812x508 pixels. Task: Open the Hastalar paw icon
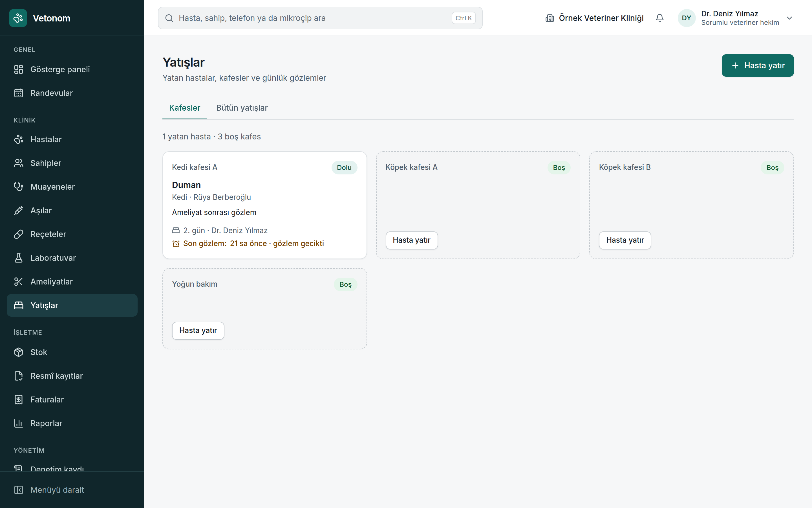pos(18,139)
